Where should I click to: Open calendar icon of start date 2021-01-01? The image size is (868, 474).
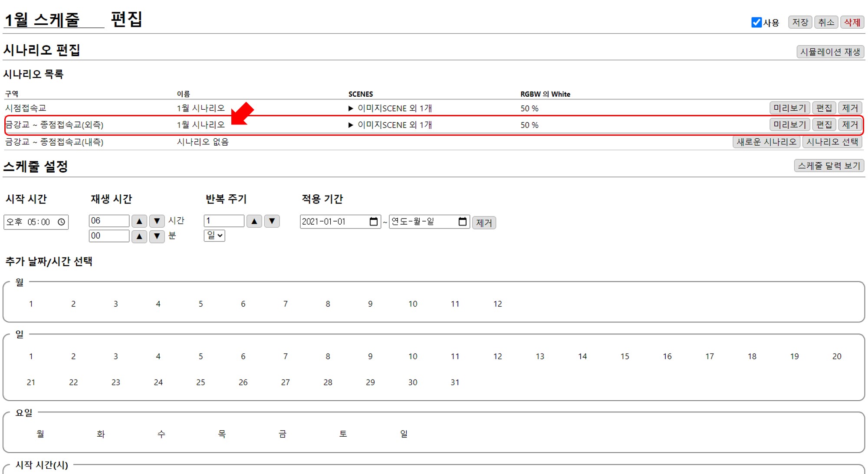(x=373, y=222)
